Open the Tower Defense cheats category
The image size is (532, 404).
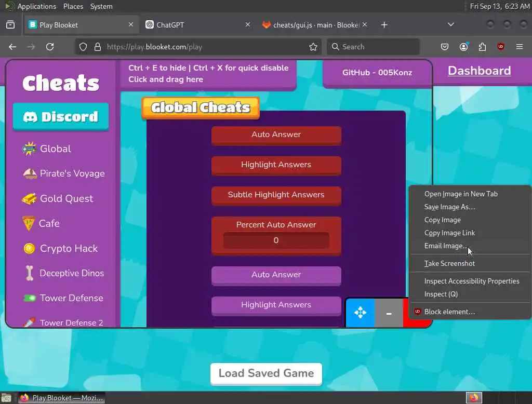[63, 298]
